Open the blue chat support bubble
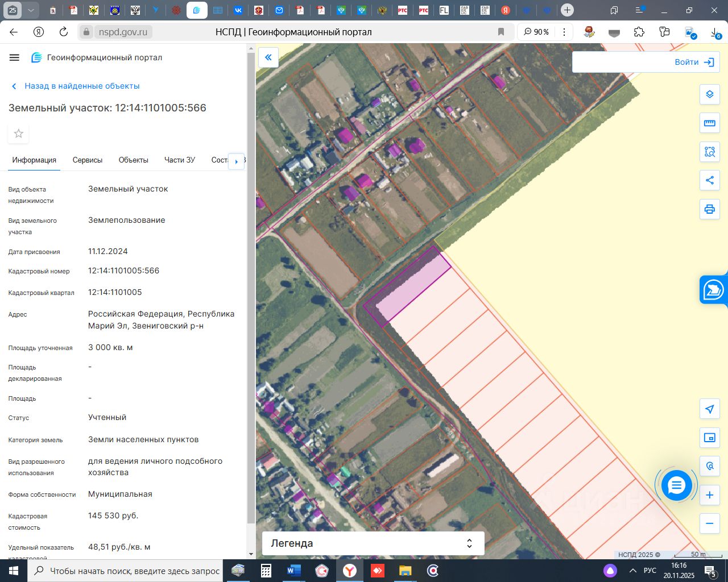The image size is (728, 582). coord(676,485)
